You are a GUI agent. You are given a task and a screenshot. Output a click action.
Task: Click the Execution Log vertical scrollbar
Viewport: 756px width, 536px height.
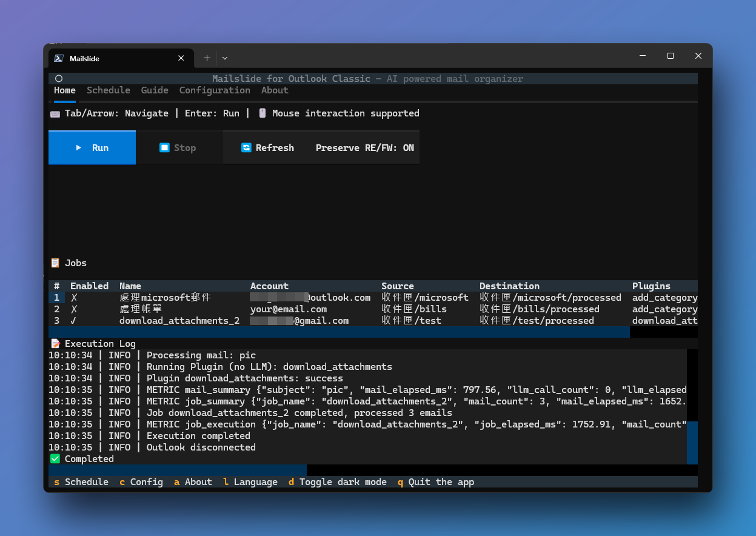click(x=692, y=442)
